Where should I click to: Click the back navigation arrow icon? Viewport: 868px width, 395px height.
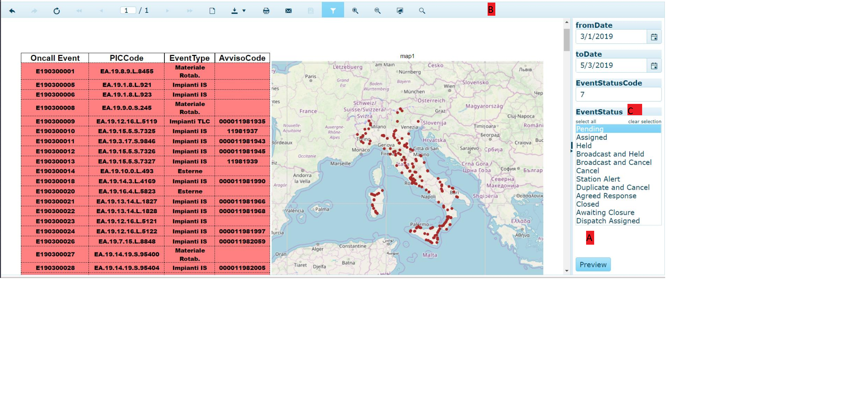click(12, 11)
